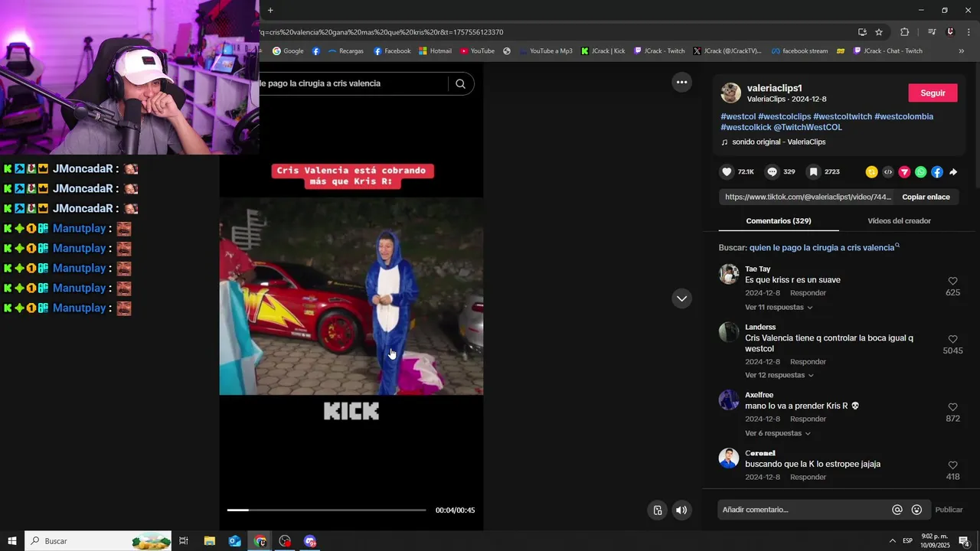
Task: Show hidden system tray icons
Action: [892, 541]
